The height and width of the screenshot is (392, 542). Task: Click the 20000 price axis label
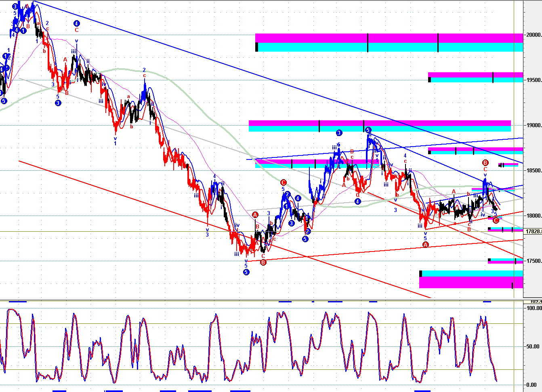(x=534, y=35)
